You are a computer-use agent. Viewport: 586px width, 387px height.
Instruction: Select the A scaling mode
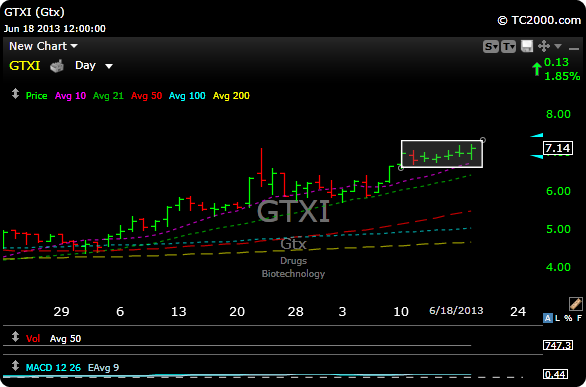click(548, 318)
